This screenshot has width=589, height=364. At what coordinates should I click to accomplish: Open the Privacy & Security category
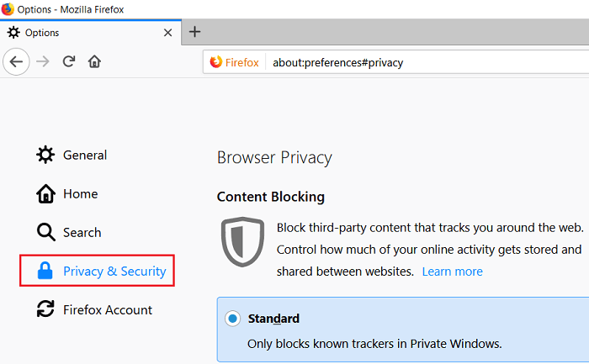pyautogui.click(x=114, y=271)
